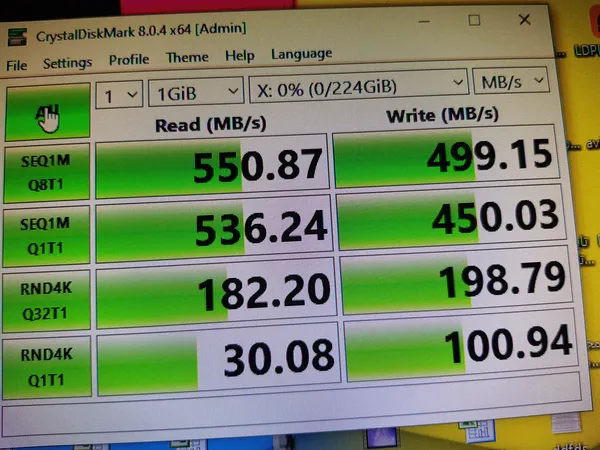Click the 536.24 read result

click(x=214, y=229)
